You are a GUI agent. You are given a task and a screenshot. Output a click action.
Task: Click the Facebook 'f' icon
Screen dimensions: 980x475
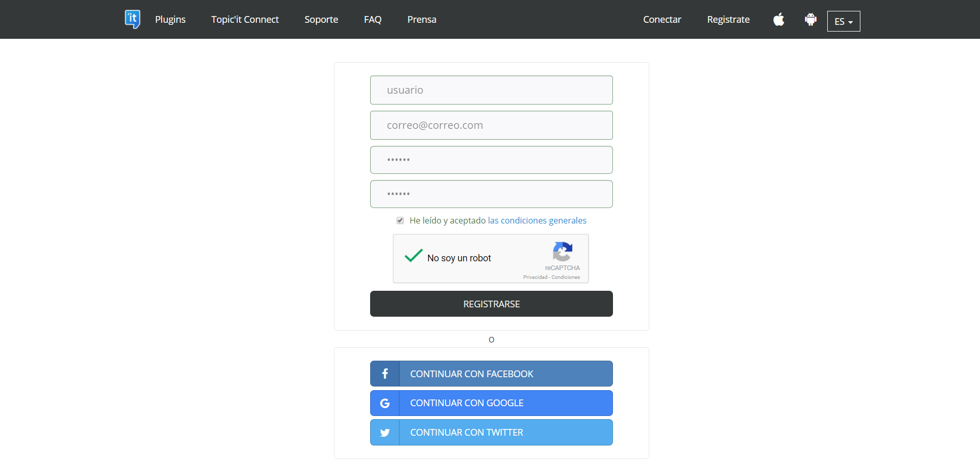[x=385, y=374]
